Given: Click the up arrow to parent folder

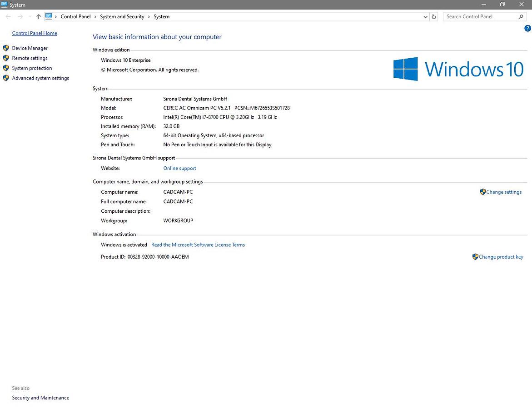Looking at the screenshot, I should (x=39, y=17).
